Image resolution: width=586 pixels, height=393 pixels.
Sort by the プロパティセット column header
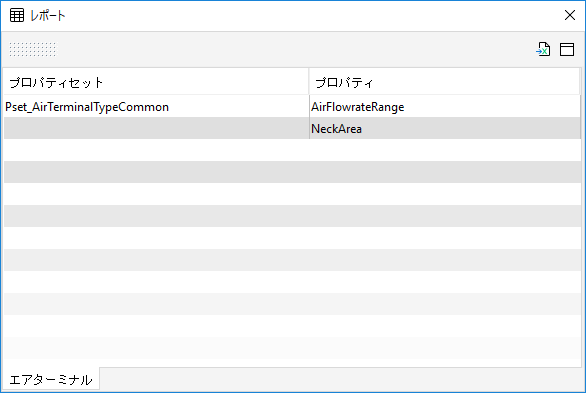click(156, 82)
